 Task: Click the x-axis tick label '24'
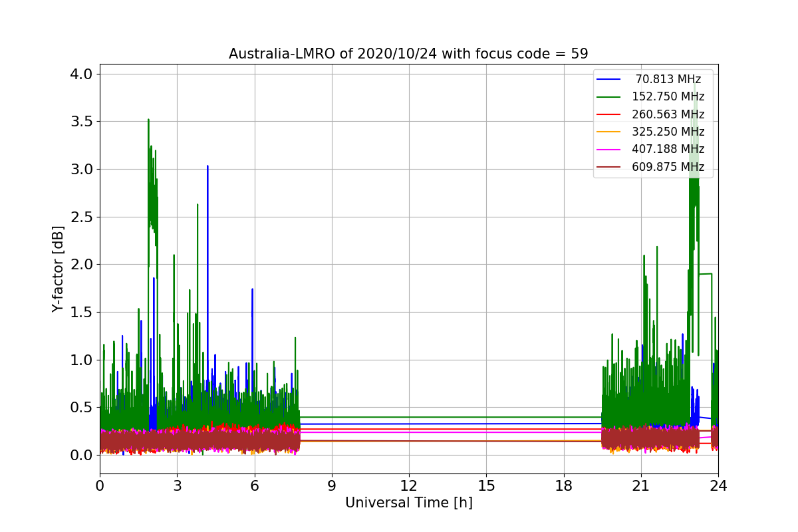(x=718, y=486)
